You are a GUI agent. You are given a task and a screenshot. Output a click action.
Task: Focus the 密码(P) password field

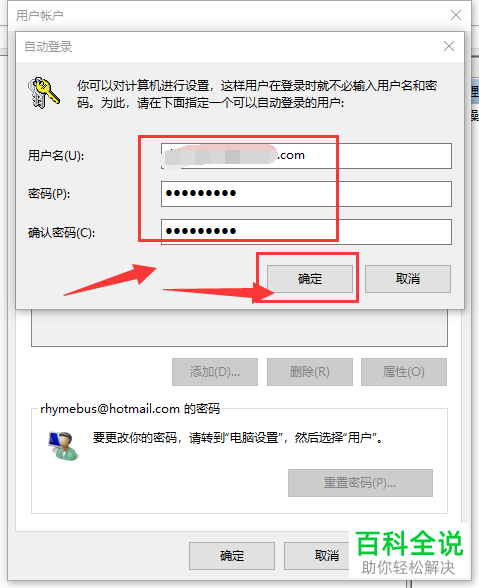point(306,194)
